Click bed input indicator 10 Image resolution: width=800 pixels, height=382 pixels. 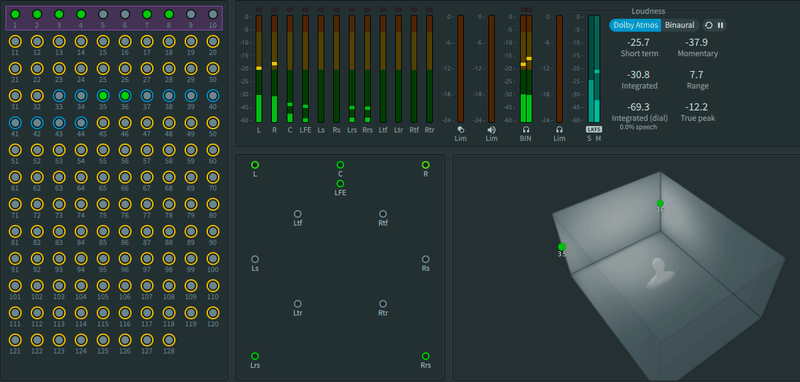[x=213, y=14]
